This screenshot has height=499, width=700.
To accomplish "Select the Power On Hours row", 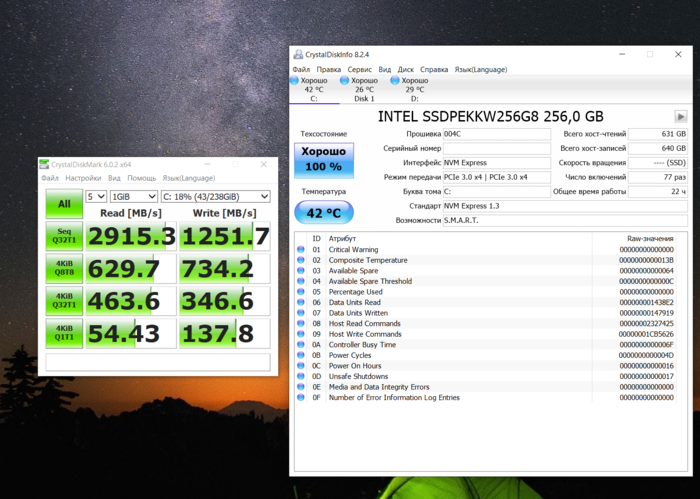I will (x=485, y=366).
